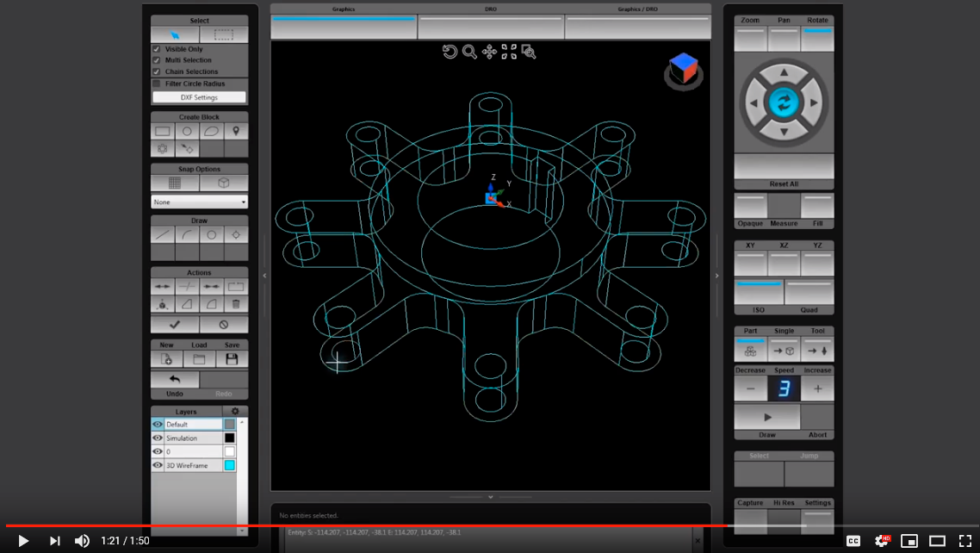Select the line draw tool
980x553 pixels.
tap(163, 235)
